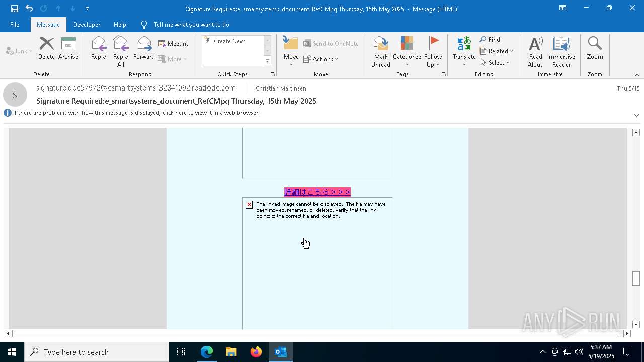Open Quick Steps dialog launcher
The width and height of the screenshot is (644, 362).
(273, 74)
